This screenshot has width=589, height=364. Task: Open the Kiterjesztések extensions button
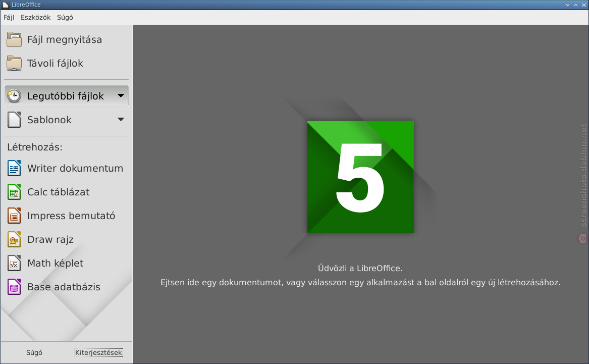pyautogui.click(x=98, y=352)
